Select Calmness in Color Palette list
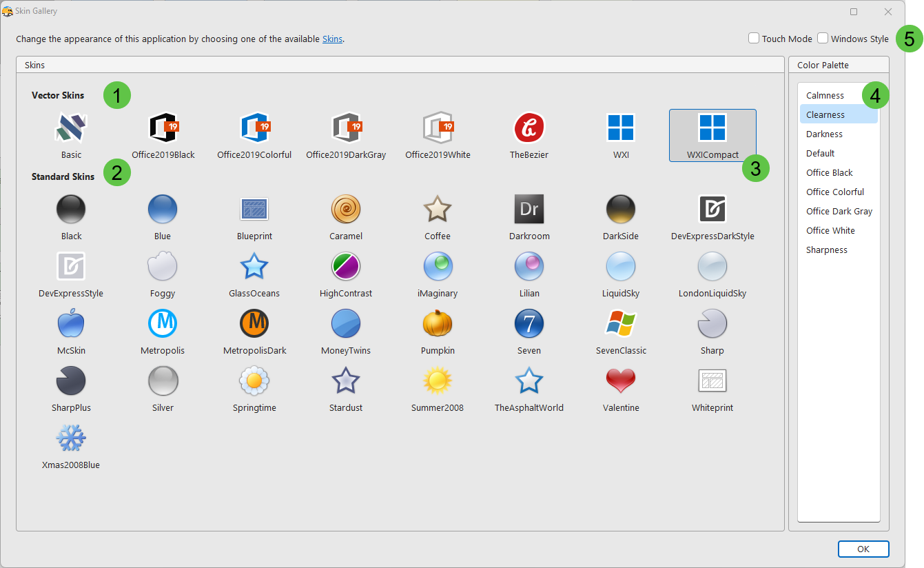This screenshot has width=924, height=568. click(825, 96)
